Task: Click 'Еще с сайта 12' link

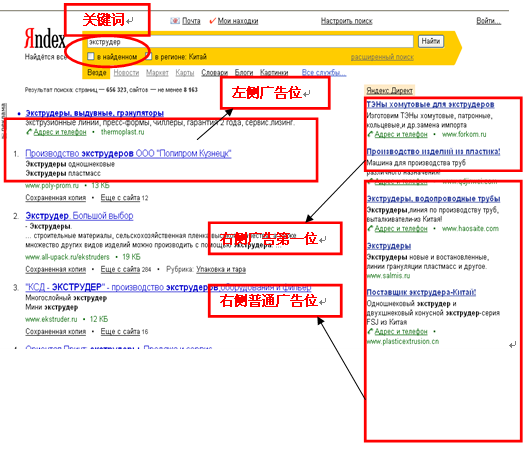Action: tap(124, 198)
